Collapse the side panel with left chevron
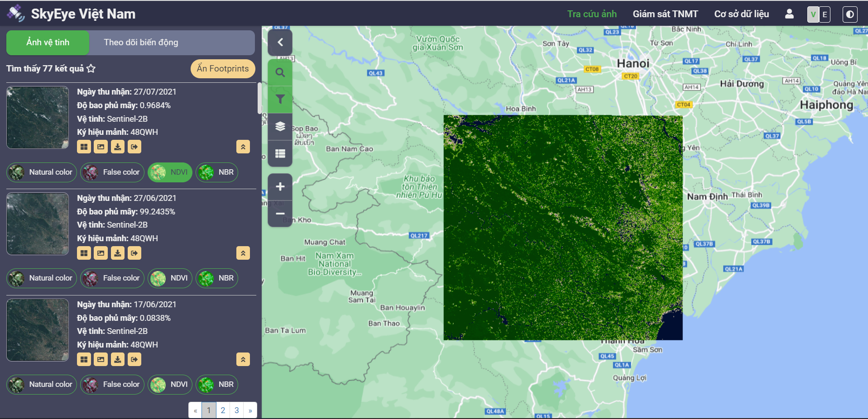The height and width of the screenshot is (419, 868). pos(280,42)
